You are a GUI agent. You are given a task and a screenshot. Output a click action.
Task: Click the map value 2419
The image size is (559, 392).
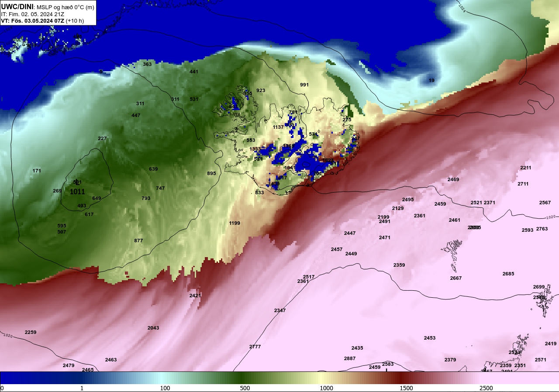point(551,344)
